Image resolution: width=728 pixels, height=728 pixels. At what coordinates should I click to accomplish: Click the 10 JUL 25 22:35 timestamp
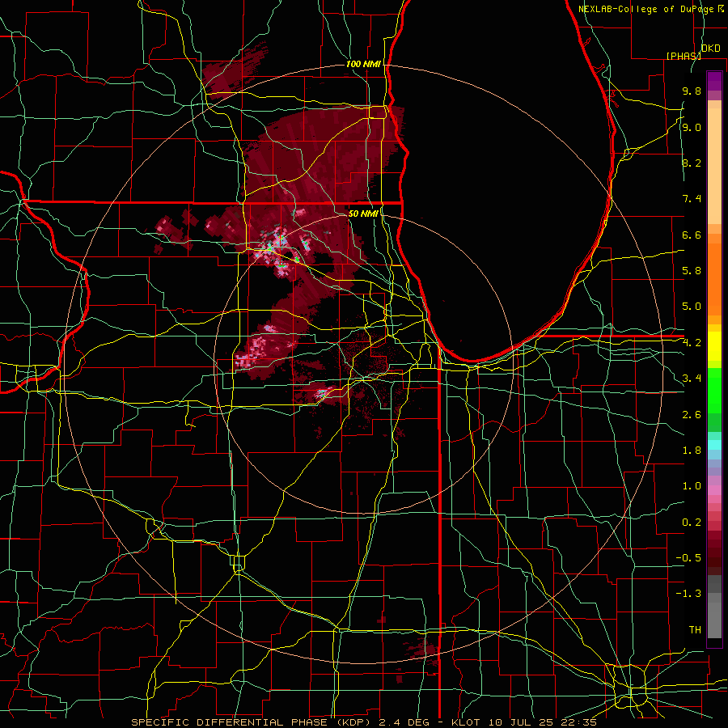pos(543,722)
